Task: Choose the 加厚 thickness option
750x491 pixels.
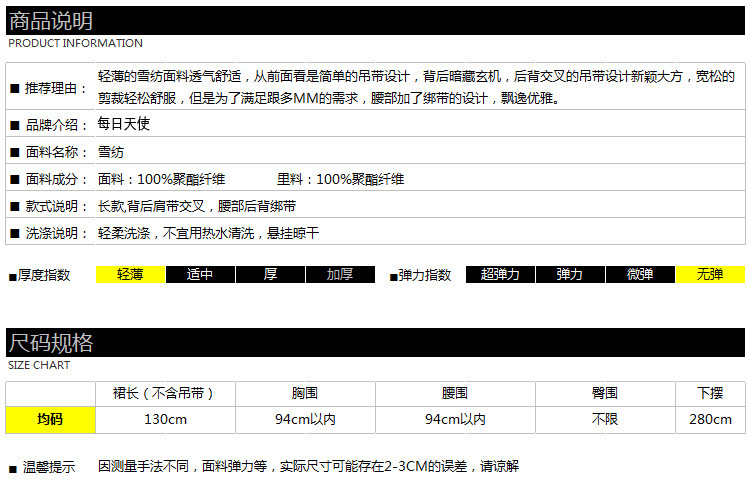Action: (340, 274)
